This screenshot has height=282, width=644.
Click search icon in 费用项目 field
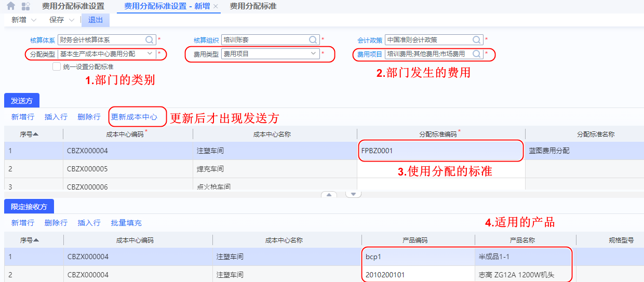[x=476, y=53]
